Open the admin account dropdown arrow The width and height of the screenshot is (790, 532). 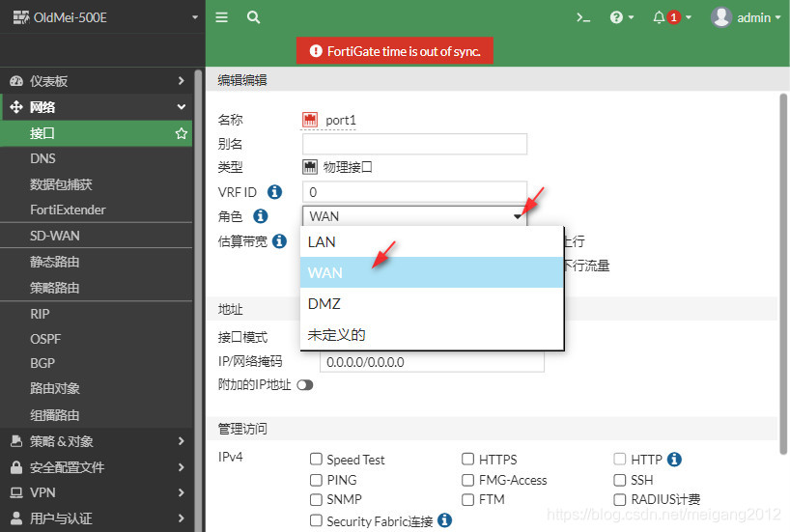777,17
